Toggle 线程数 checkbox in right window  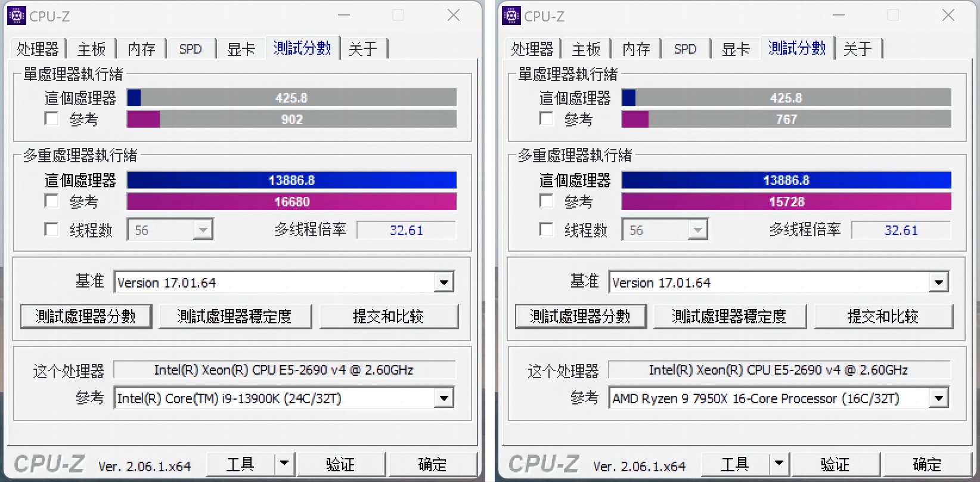pos(547,230)
